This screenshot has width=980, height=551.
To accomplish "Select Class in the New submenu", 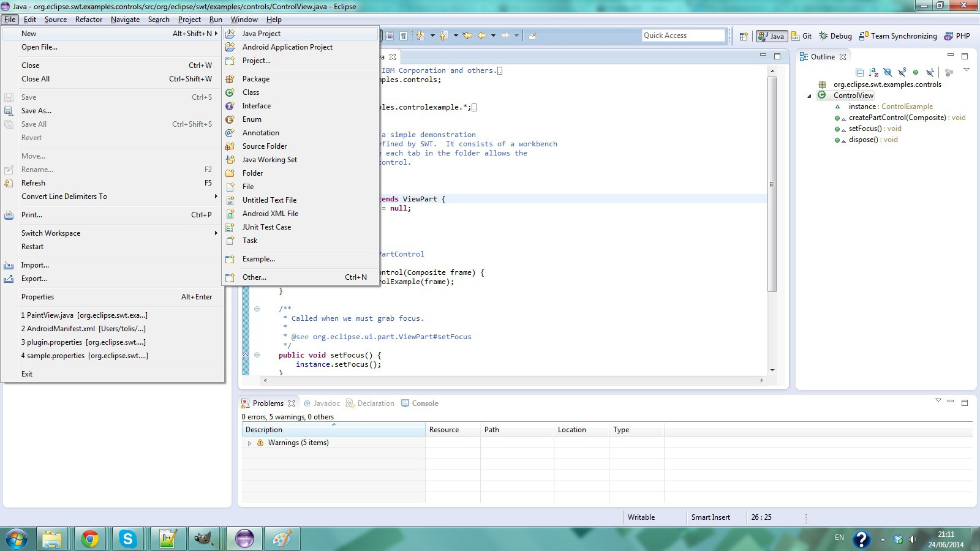I will (x=300, y=92).
